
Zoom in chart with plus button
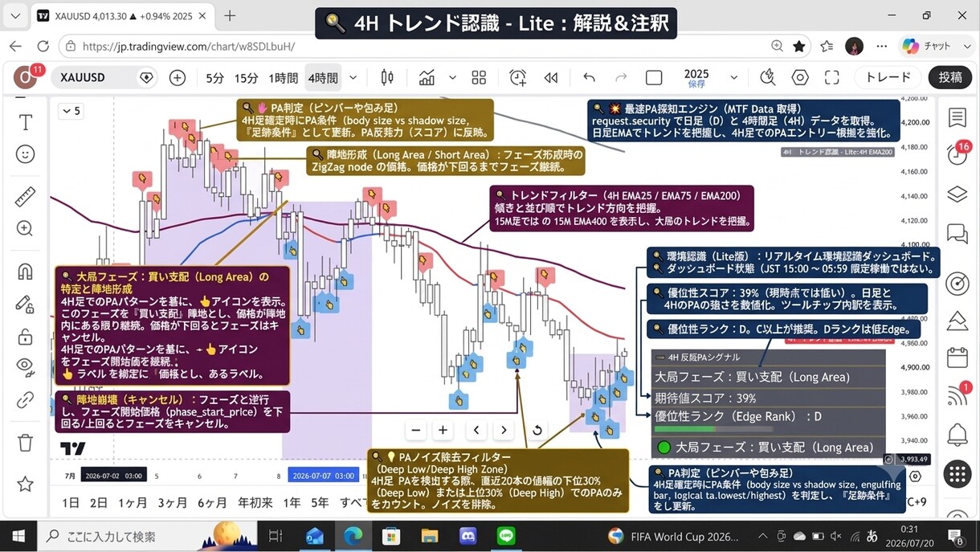click(x=443, y=430)
